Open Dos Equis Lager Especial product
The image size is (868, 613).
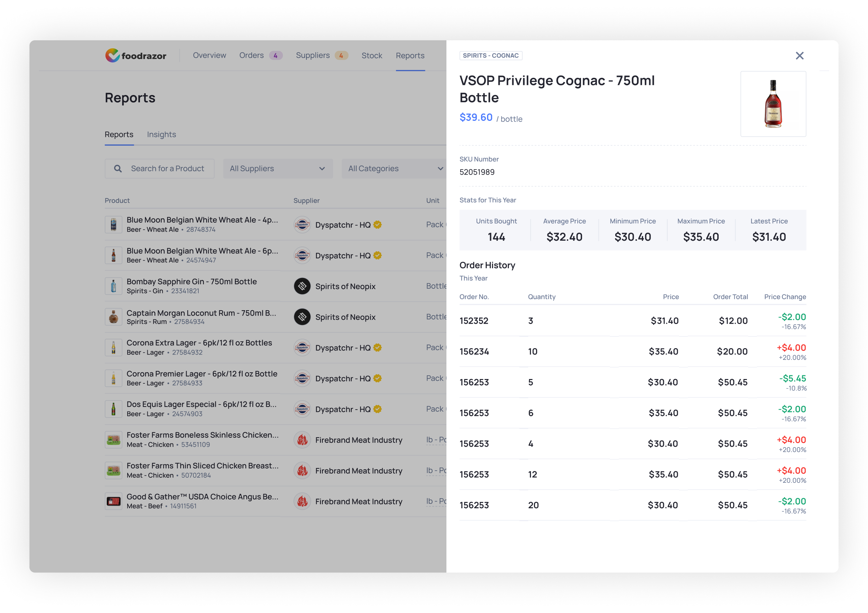pyautogui.click(x=201, y=404)
